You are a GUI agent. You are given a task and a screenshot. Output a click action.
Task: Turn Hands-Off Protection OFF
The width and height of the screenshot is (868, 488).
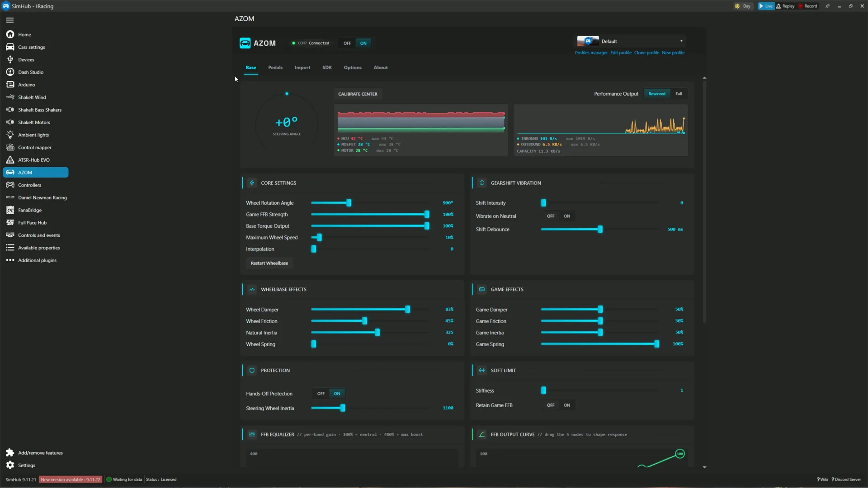click(321, 394)
